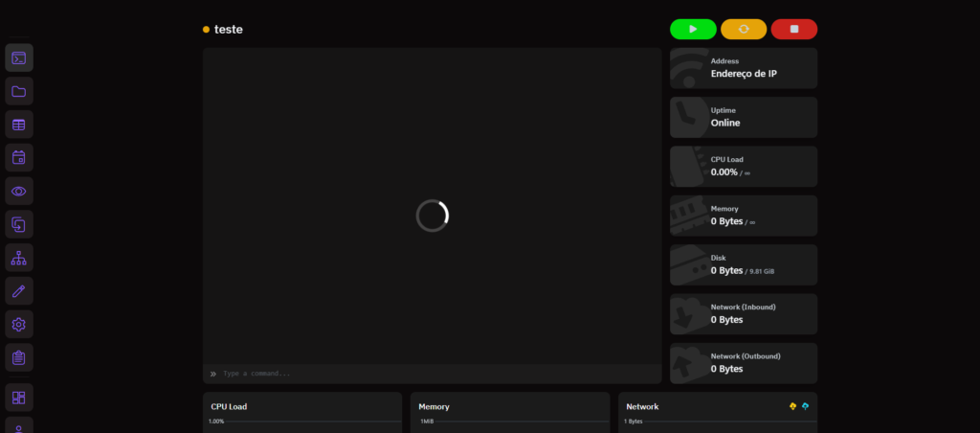This screenshot has height=433, width=980.
Task: Click the 1.00% axis label in CPU chart
Action: [216, 422]
